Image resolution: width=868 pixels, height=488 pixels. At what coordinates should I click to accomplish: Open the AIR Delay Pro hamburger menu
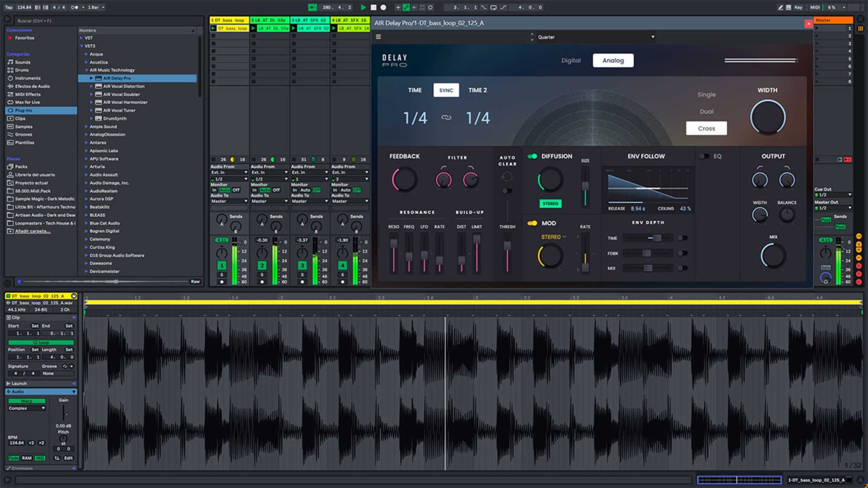[378, 37]
